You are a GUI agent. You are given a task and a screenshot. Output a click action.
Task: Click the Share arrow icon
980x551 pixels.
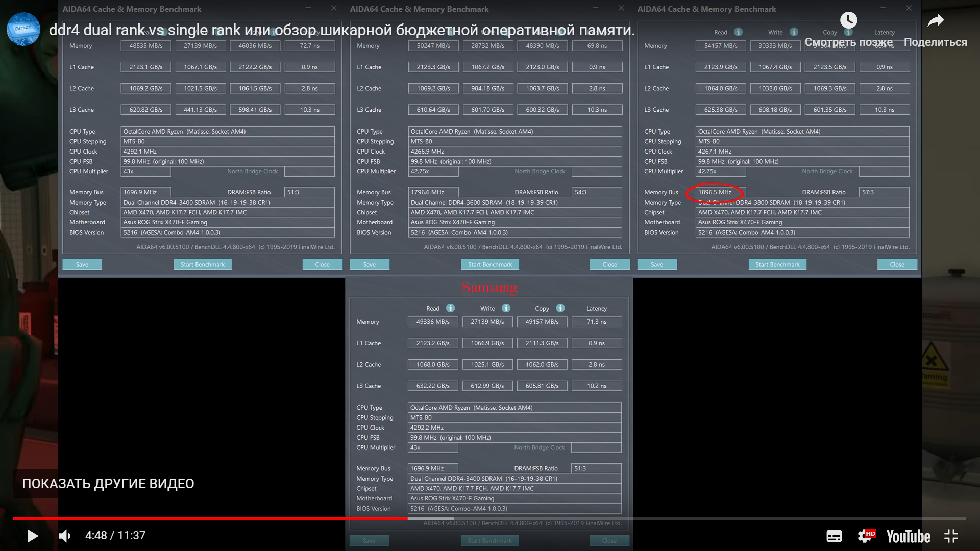(935, 21)
